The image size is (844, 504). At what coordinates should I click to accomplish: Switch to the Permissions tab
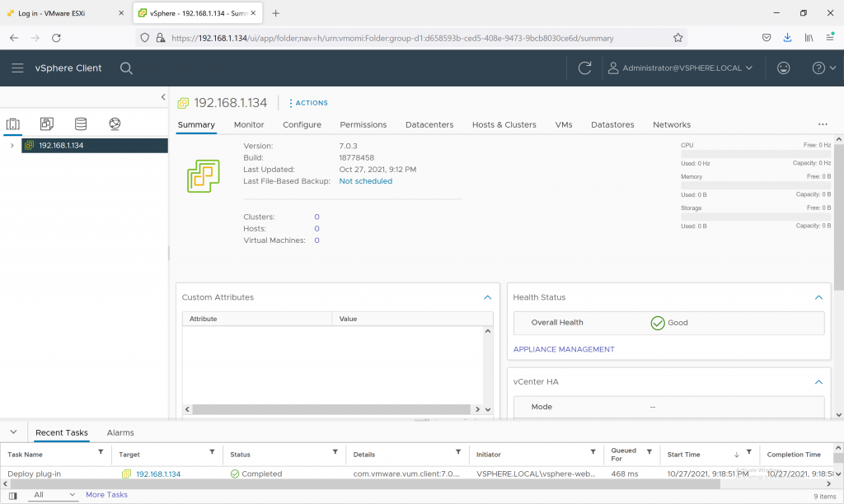pos(363,125)
